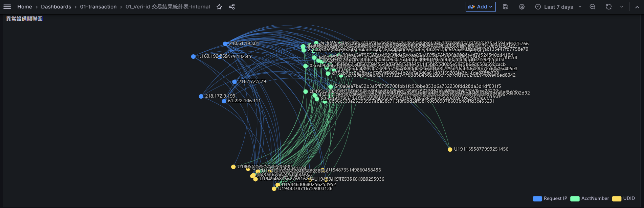Navigate to Dashboards breadcrumb

(56, 7)
